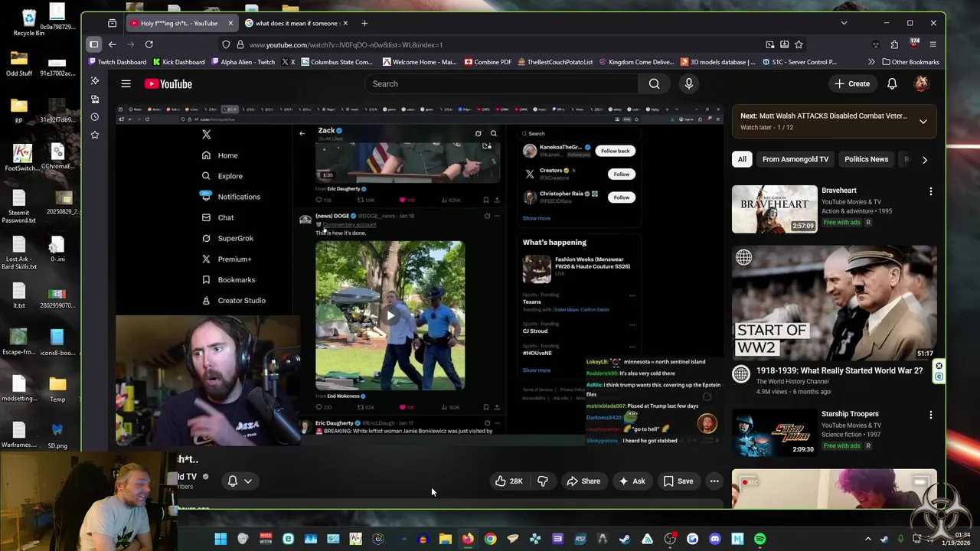Screen dimensions: 980x551
Task: Dislike the video
Action: click(x=543, y=481)
